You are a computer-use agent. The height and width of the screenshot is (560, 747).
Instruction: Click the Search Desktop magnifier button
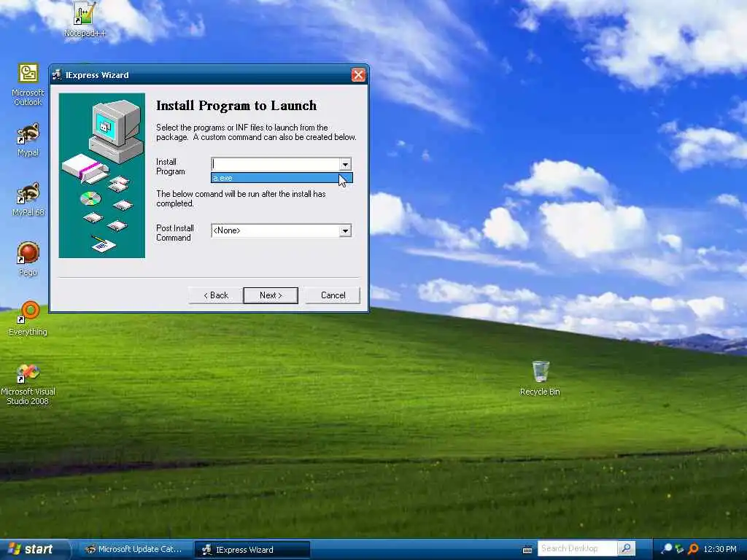click(626, 549)
